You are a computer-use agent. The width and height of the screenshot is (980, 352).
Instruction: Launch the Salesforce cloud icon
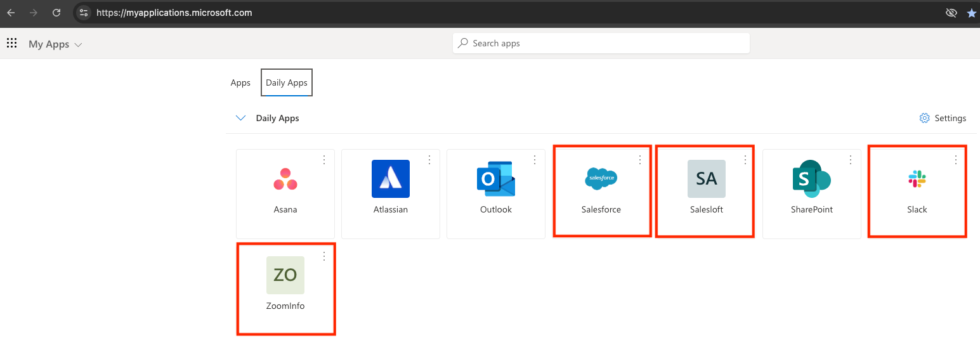pos(601,179)
